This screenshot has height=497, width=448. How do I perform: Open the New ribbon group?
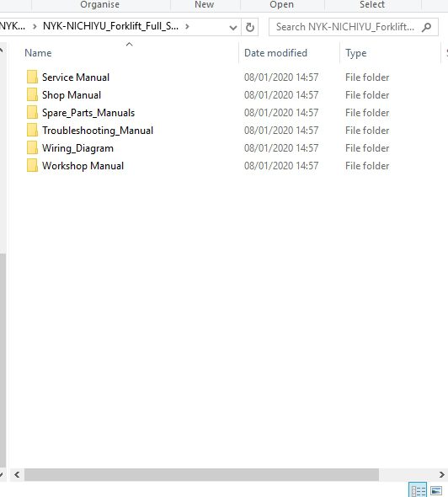pos(204,5)
